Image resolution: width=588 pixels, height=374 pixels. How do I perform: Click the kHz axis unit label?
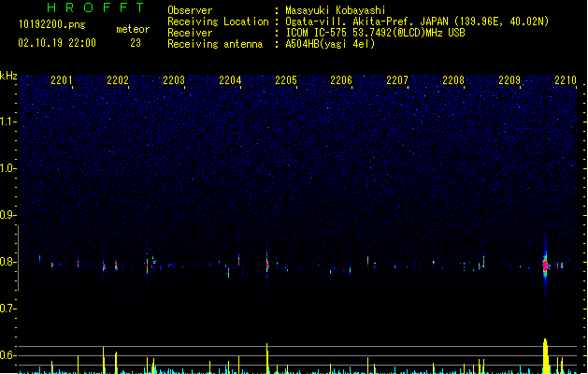click(8, 76)
